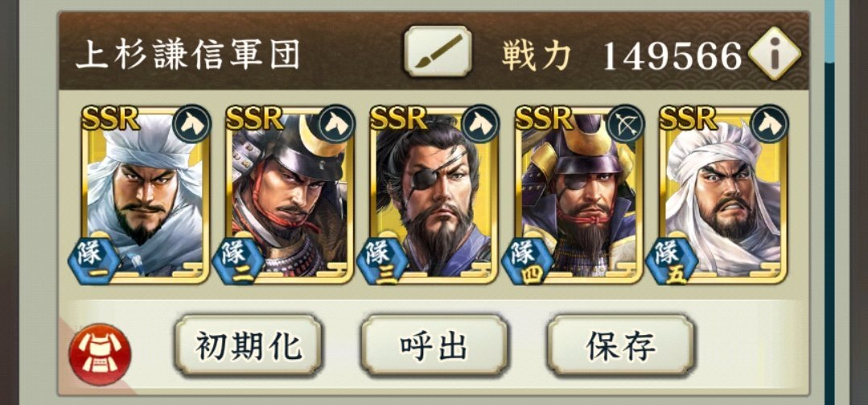Click the SSR badge on the second card
This screenshot has height=405, width=868.
point(256,118)
